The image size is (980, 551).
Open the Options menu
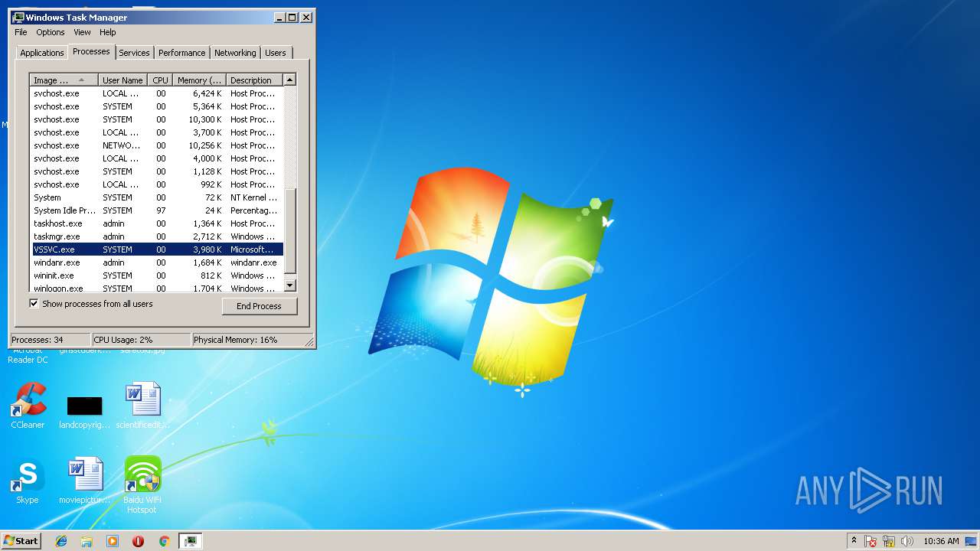pyautogui.click(x=51, y=32)
